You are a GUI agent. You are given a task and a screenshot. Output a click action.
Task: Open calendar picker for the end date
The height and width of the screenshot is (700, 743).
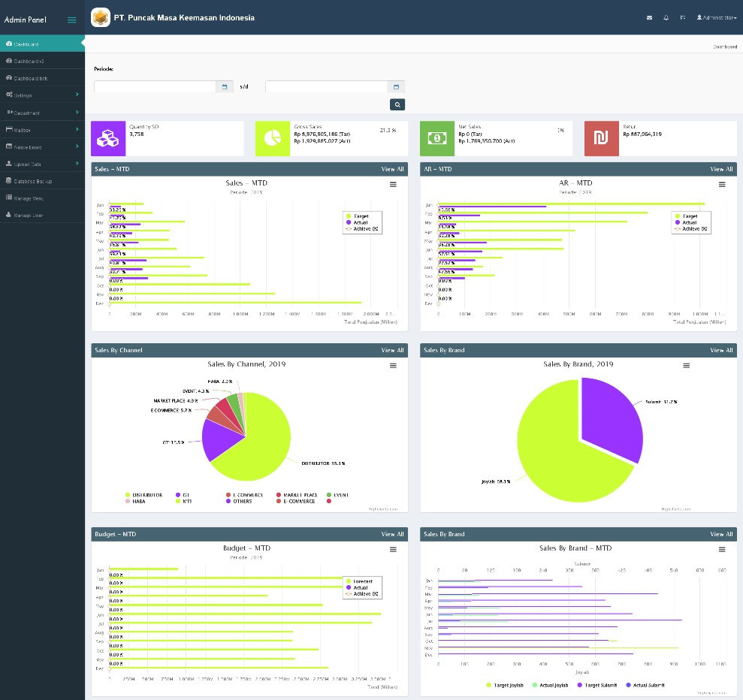point(396,87)
